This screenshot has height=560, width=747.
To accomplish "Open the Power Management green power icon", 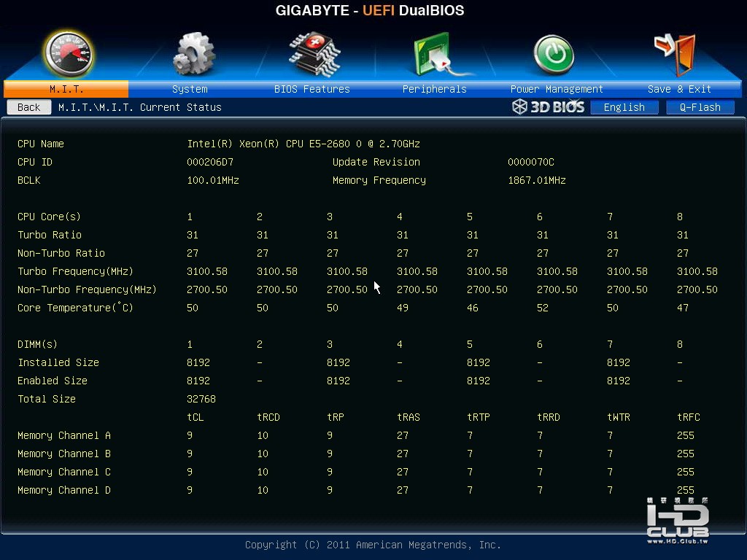I will coord(554,55).
